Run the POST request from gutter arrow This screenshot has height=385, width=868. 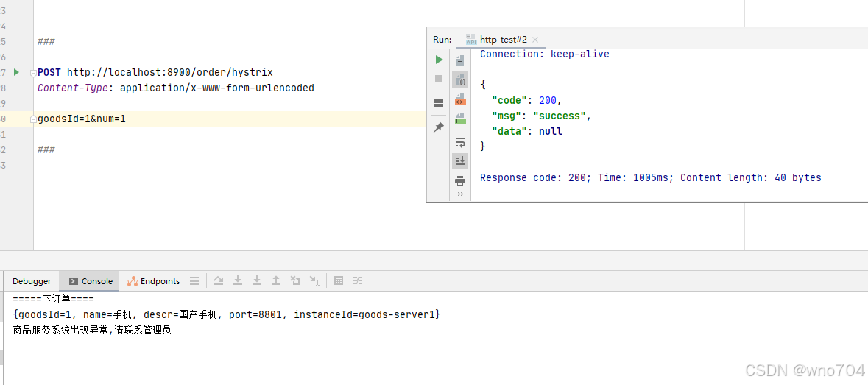coord(17,72)
